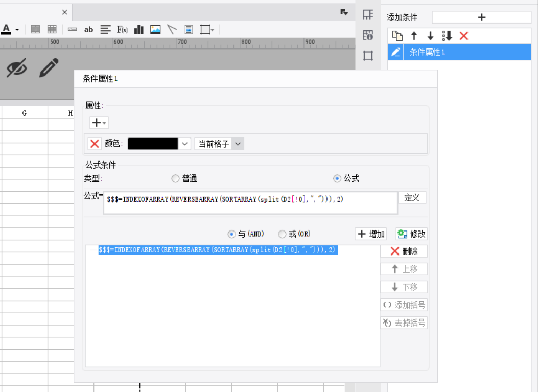Add a new condition with the plus button
This screenshot has width=538, height=392.
[x=481, y=17]
